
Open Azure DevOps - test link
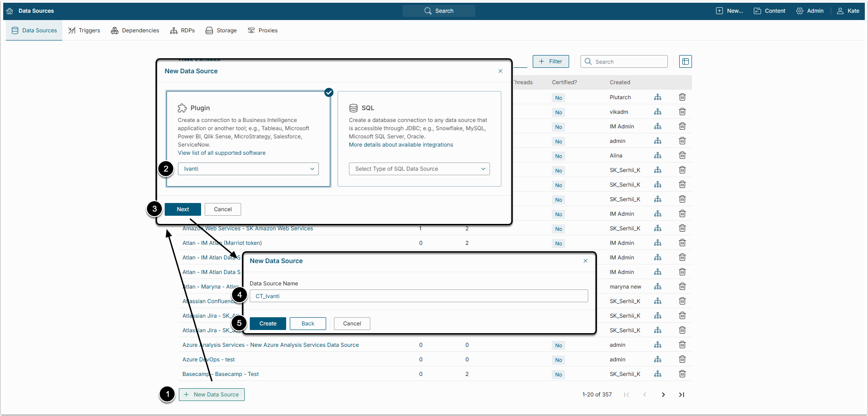tap(208, 360)
